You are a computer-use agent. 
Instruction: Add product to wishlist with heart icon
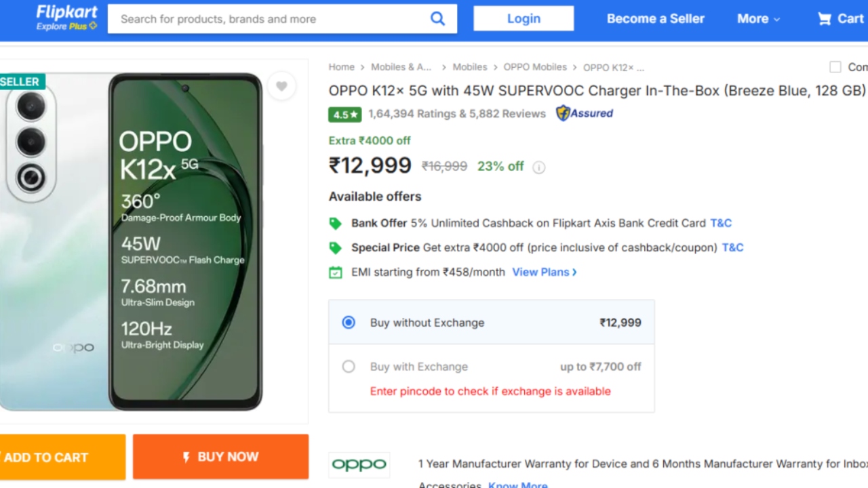(281, 86)
